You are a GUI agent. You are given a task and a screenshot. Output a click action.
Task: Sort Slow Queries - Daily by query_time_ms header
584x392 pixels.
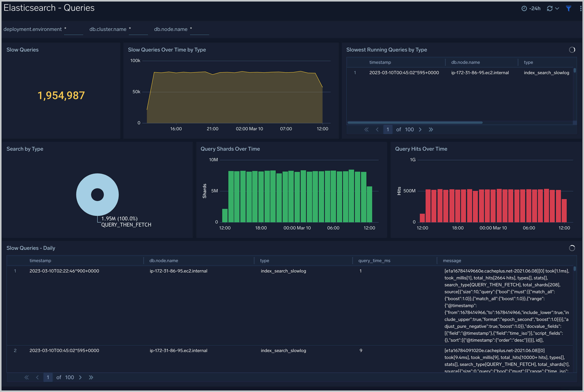coord(374,261)
